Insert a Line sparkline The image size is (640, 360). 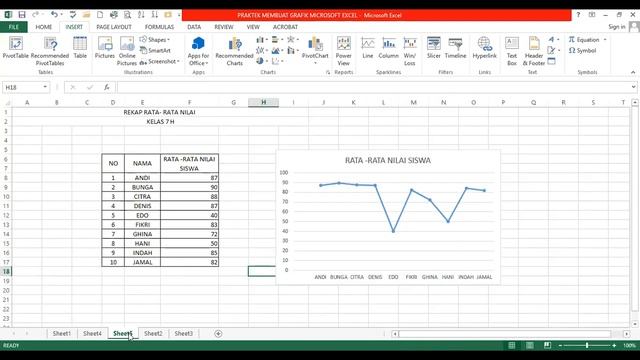[x=368, y=48]
